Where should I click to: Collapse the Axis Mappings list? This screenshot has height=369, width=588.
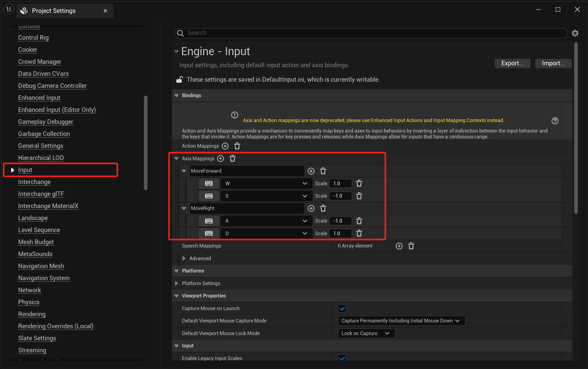[176, 158]
